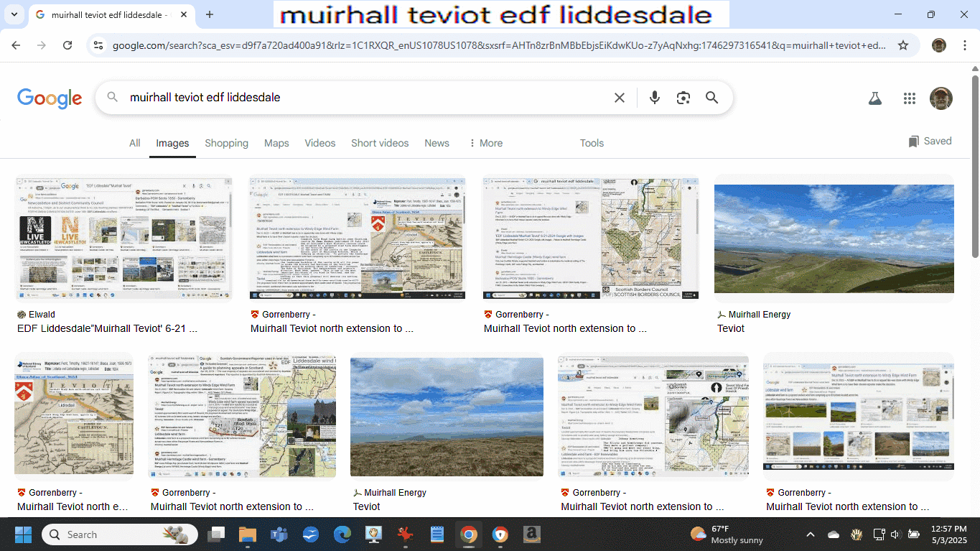Image resolution: width=980 pixels, height=551 pixels.
Task: Reload the page
Action: [67, 45]
